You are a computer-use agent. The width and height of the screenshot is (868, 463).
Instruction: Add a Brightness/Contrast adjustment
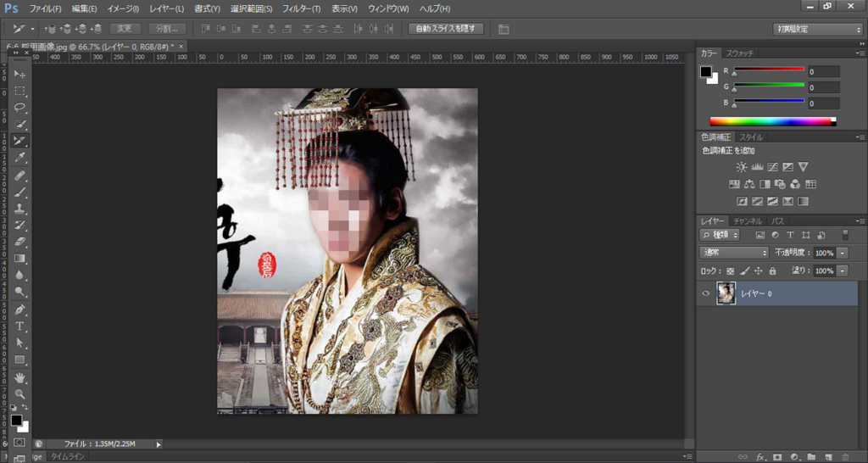(741, 167)
